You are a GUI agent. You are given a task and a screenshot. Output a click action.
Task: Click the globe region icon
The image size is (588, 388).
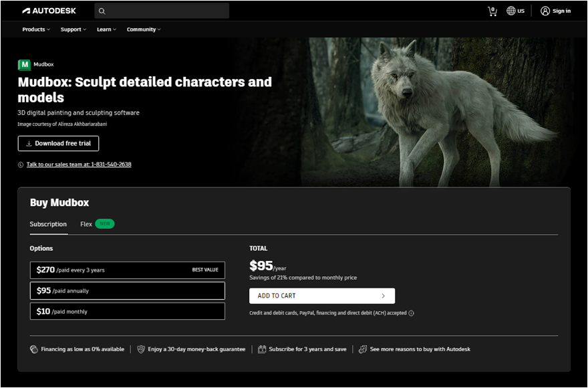click(510, 11)
